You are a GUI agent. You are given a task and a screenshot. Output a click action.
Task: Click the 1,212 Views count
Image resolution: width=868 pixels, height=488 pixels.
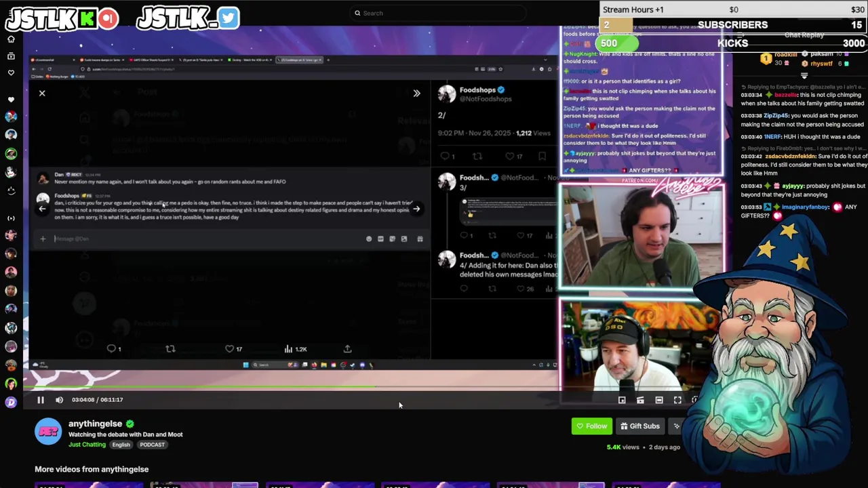[533, 134]
